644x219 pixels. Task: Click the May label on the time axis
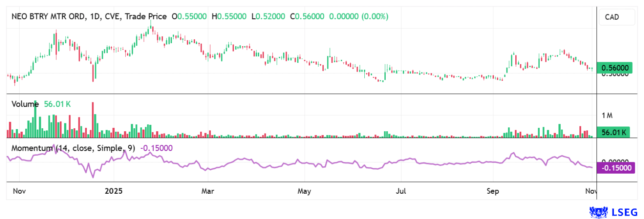[304, 191]
